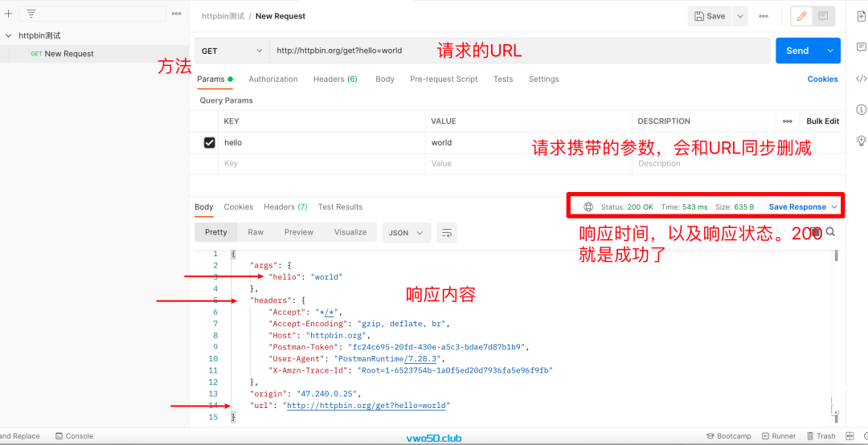The width and height of the screenshot is (868, 445).
Task: Switch to build mode pencil icon
Action: pyautogui.click(x=801, y=17)
